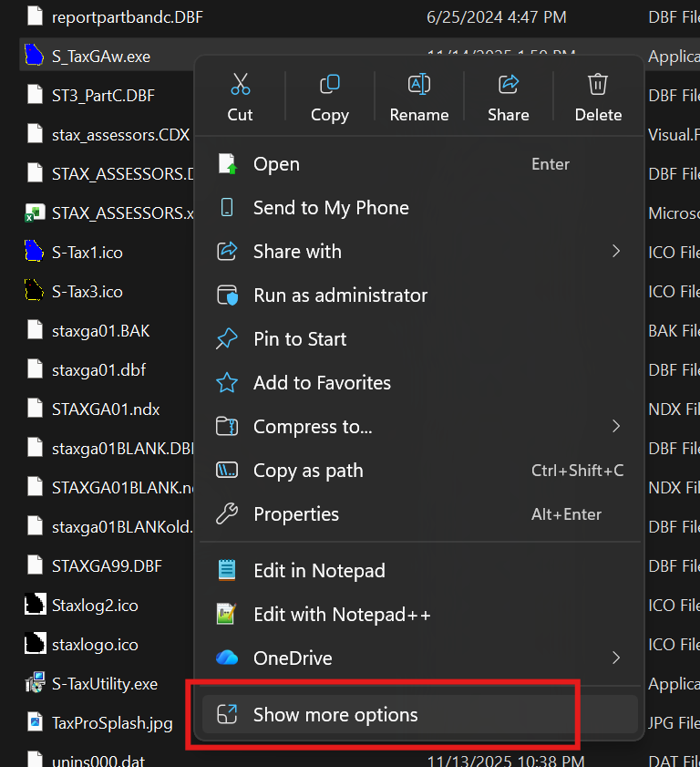This screenshot has height=767, width=700.
Task: Pin the file to Start
Action: pos(300,339)
